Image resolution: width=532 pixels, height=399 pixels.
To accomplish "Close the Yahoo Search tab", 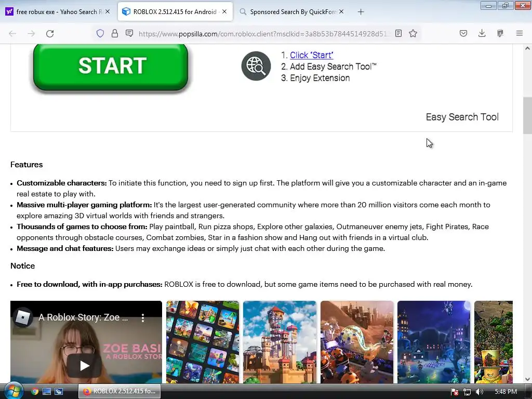I will 107,11.
